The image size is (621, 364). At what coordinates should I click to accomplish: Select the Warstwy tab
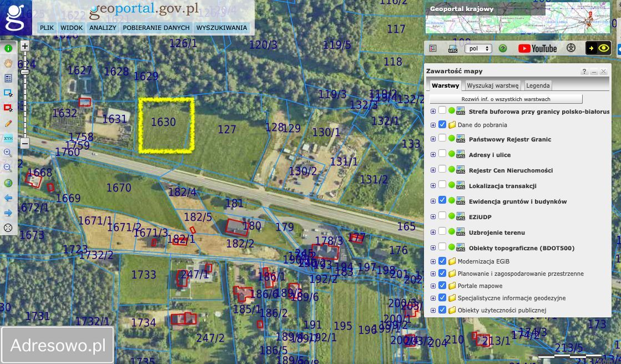click(x=446, y=85)
